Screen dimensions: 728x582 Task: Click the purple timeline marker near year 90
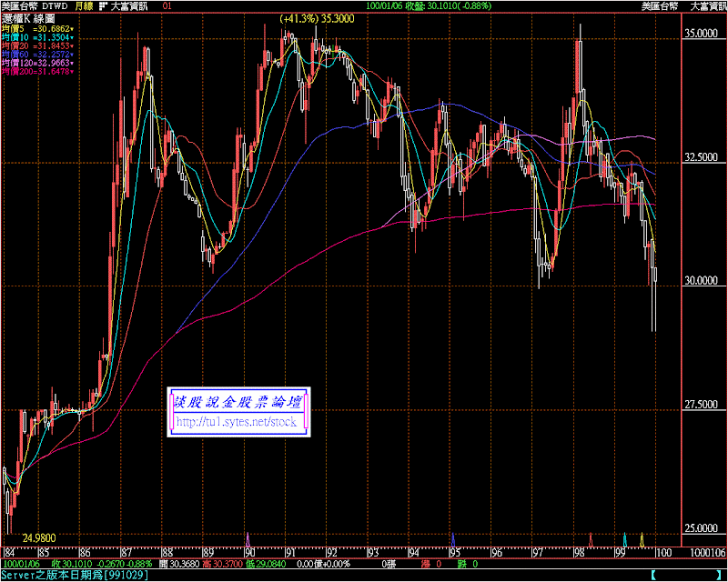coord(248,539)
